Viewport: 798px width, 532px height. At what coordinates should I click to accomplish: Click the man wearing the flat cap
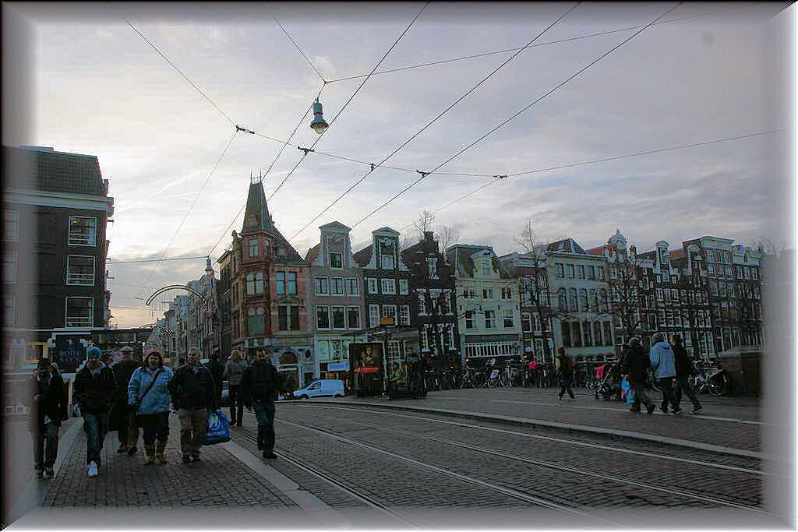tap(125, 397)
